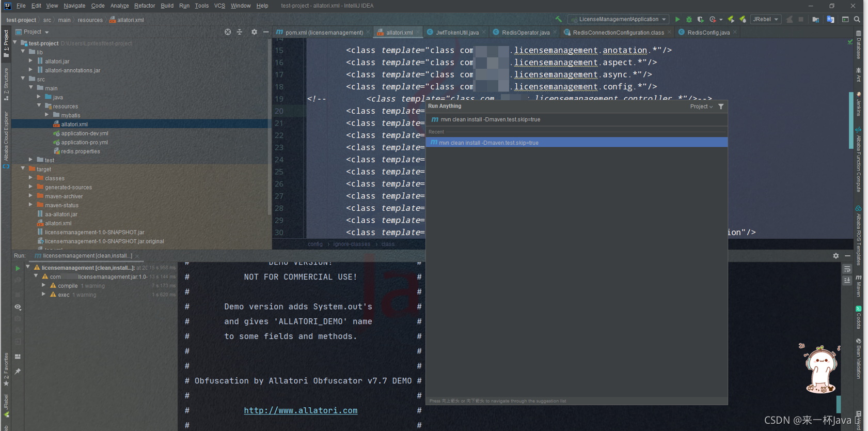Open Favorites tool window

point(6,370)
